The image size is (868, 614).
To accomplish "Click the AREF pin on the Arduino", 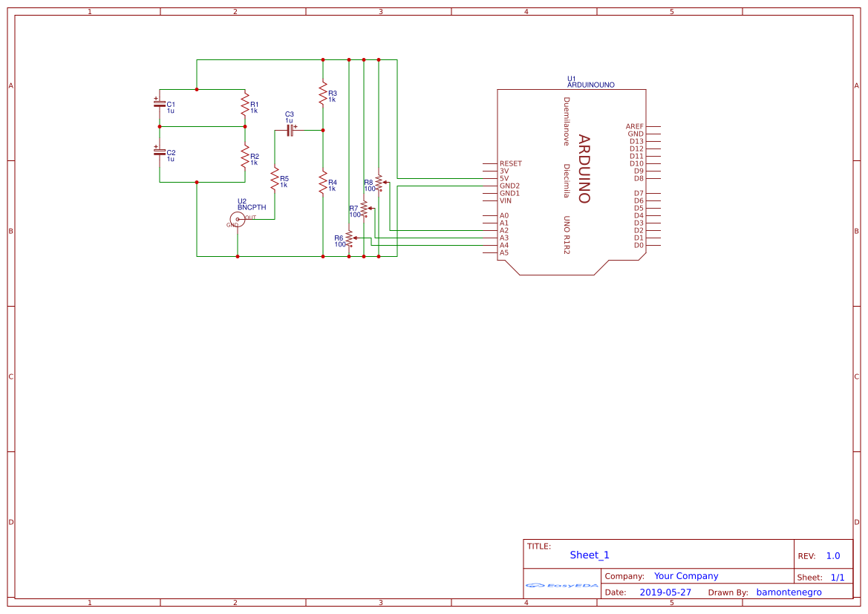I will click(636, 126).
